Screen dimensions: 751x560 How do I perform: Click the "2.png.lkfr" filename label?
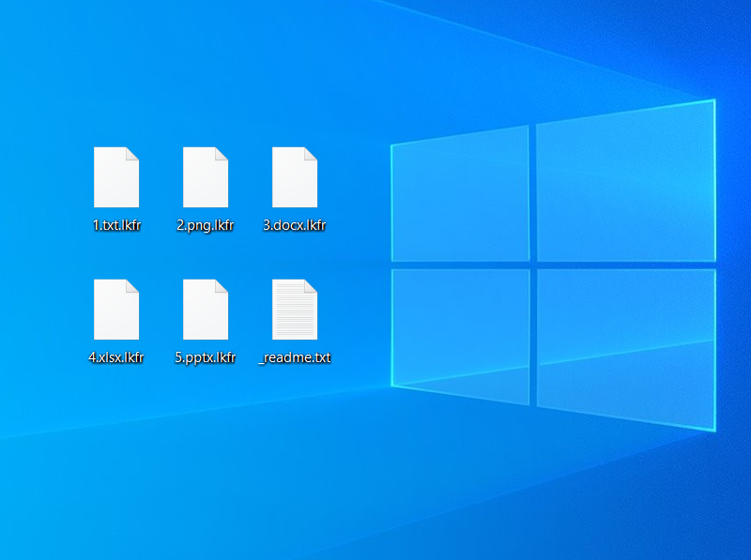(x=206, y=225)
